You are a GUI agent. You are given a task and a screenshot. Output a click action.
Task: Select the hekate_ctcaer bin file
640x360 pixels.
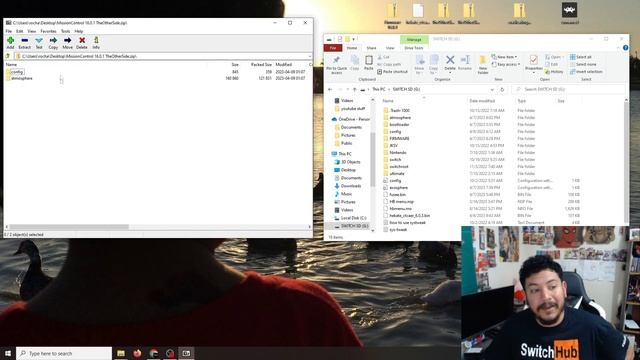point(407,216)
